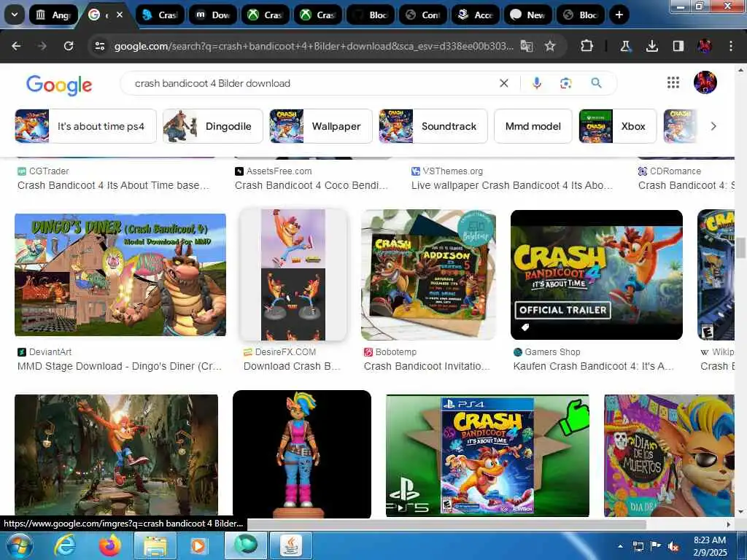Submit search with magnifier icon
This screenshot has height=560, width=747.
(x=596, y=83)
